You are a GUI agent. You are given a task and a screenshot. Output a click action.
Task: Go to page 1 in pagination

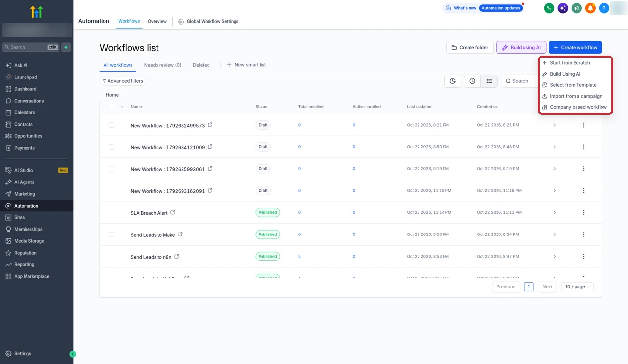[528, 287]
